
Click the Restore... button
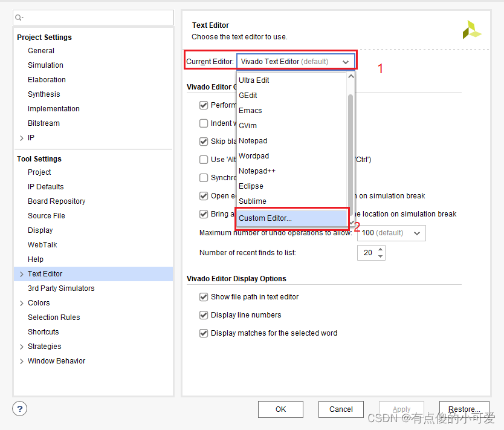tap(464, 409)
